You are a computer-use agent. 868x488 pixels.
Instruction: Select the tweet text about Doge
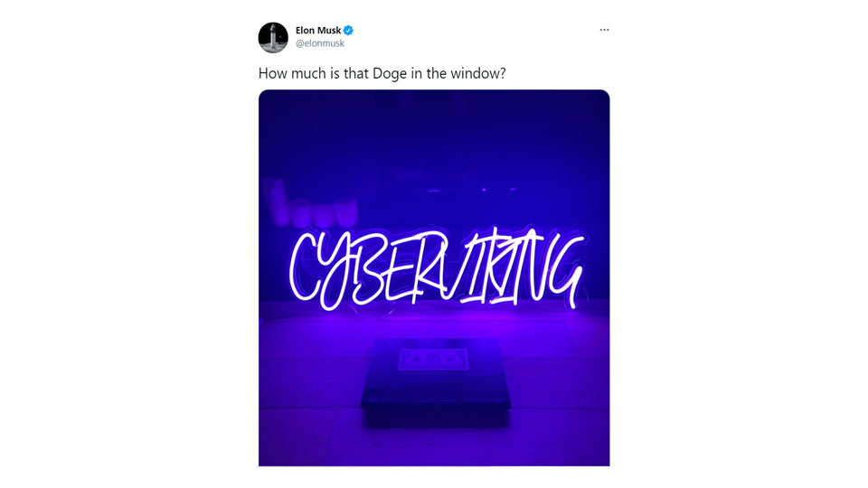382,73
